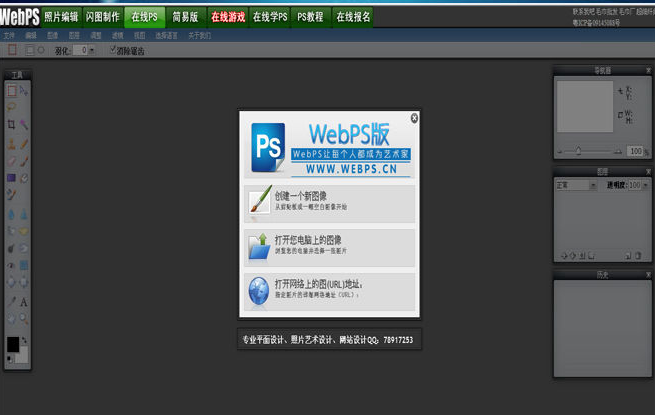
Task: Open the 选择语言 menu
Action: tap(167, 36)
